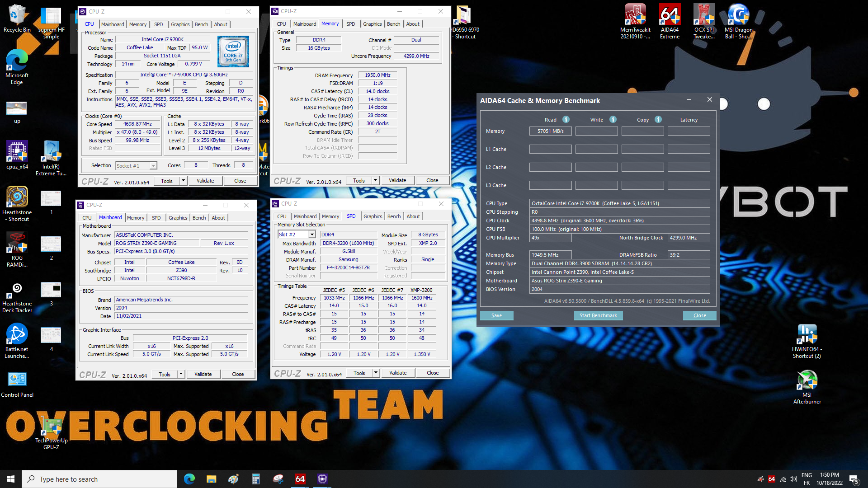The image size is (868, 488).
Task: Click the taskbar search box
Action: (x=99, y=479)
